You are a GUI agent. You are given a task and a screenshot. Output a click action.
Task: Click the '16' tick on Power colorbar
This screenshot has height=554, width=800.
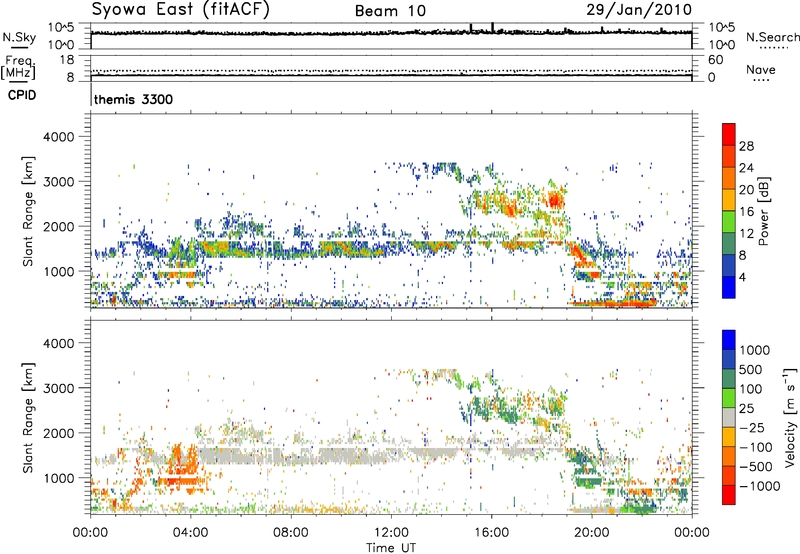click(746, 212)
